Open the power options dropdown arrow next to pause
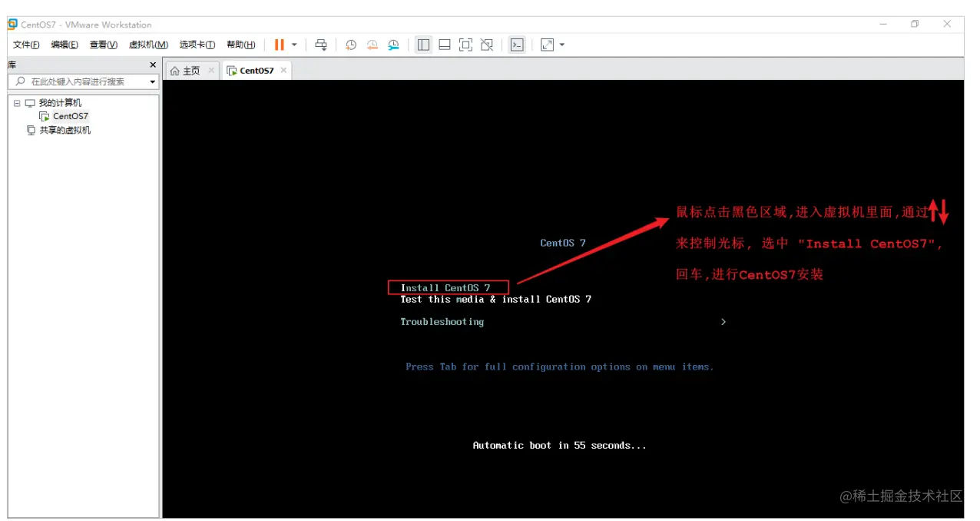This screenshot has height=521, width=980. [x=294, y=45]
